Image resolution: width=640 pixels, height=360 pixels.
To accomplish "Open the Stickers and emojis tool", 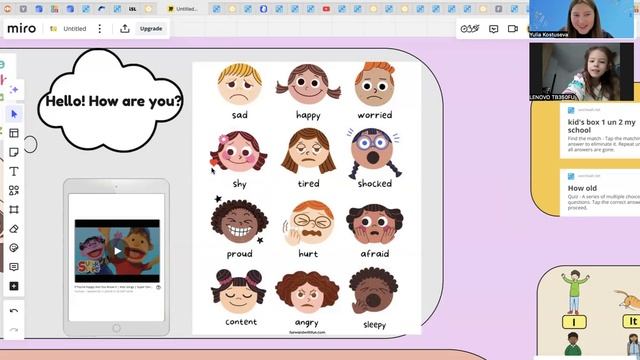I will point(14,248).
